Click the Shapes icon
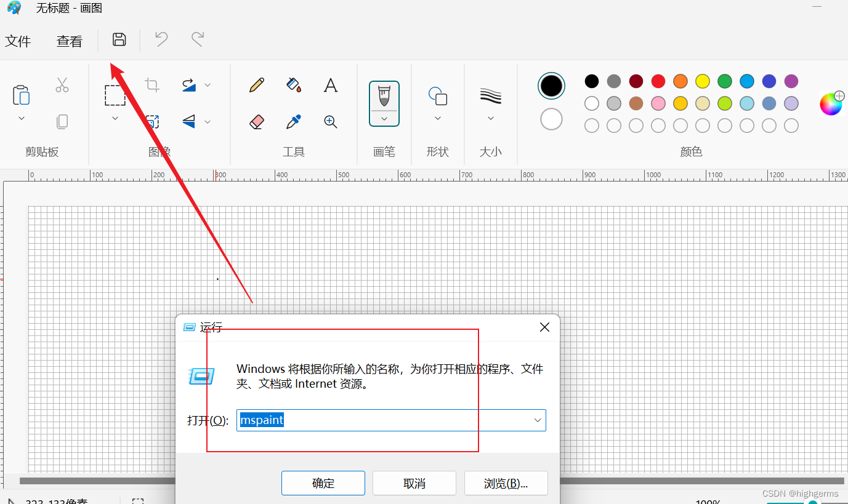Image resolution: width=848 pixels, height=504 pixels. coord(438,95)
